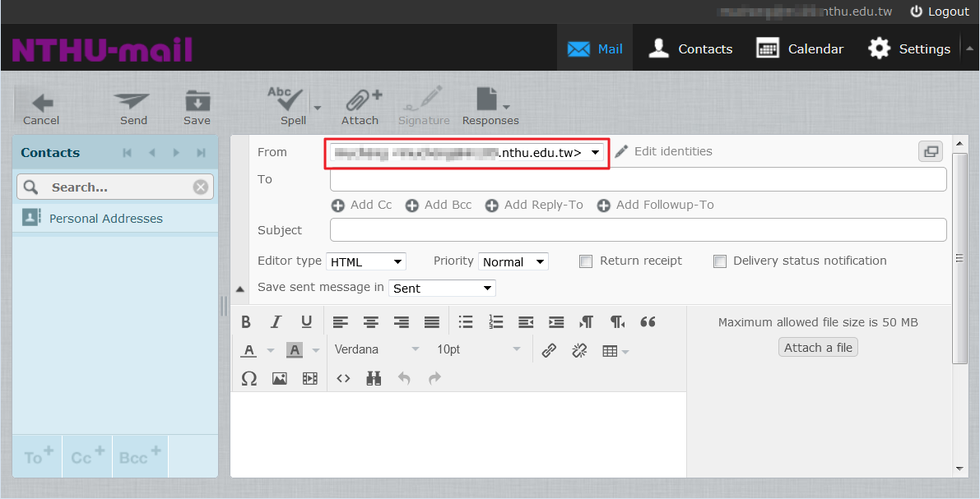Screen dimensions: 980x499
Task: Open the Editor type HTML dropdown
Action: click(x=366, y=262)
